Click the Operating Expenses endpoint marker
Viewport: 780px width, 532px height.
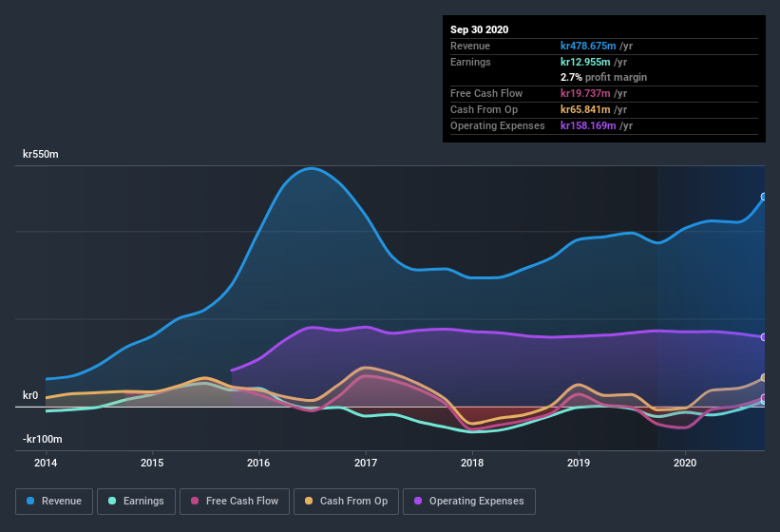click(x=764, y=337)
